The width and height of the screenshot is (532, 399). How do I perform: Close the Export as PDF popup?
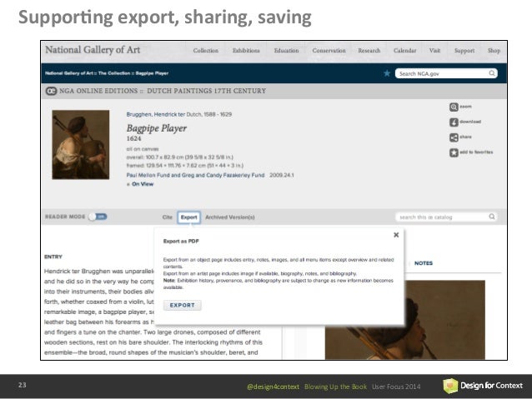click(396, 235)
